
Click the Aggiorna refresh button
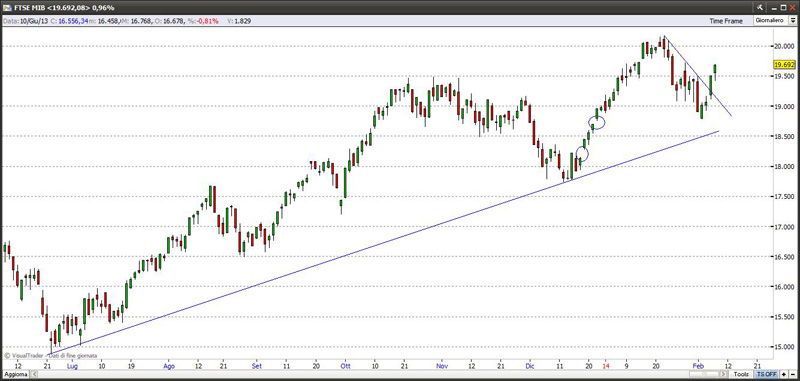click(x=16, y=374)
